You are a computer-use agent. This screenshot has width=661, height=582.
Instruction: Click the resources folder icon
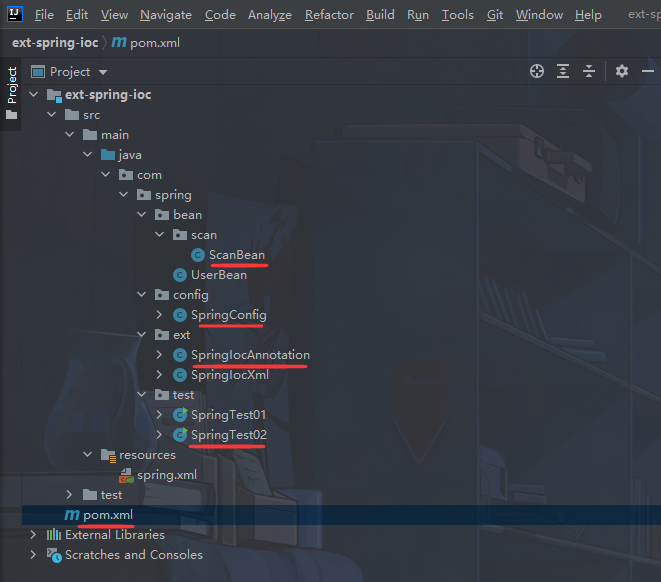click(x=108, y=456)
